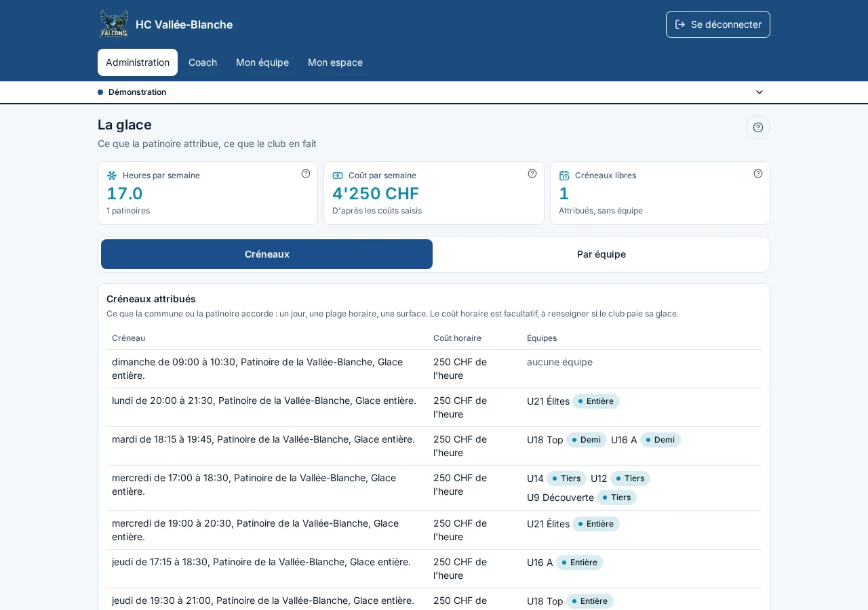Screen dimensions: 868x610
Task: Select the jeudi 19:30 à 21:00 slot
Action: point(434,601)
